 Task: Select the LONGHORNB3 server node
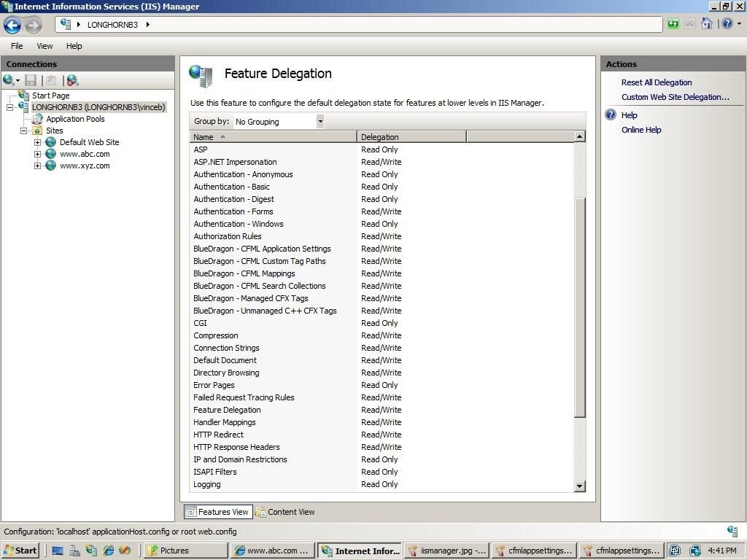98,107
